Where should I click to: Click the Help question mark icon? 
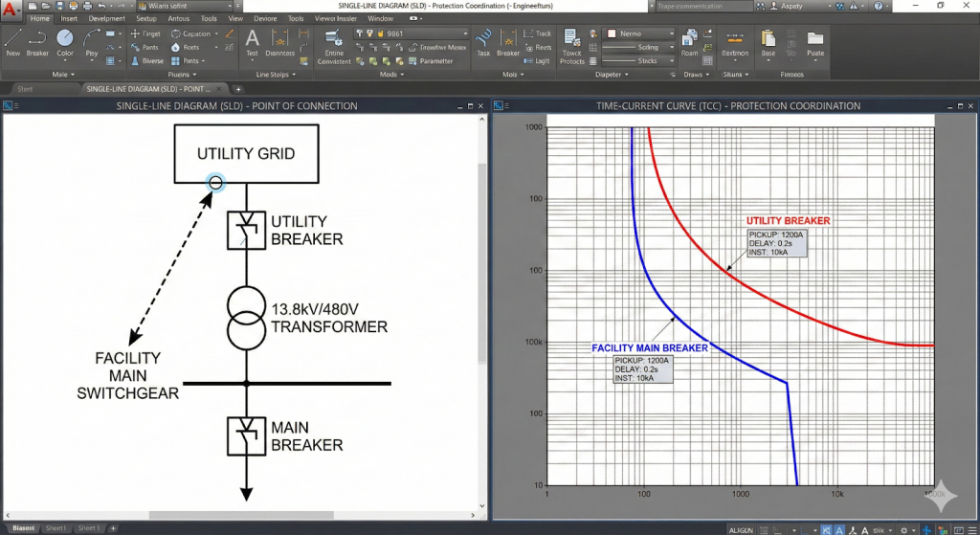[x=879, y=6]
